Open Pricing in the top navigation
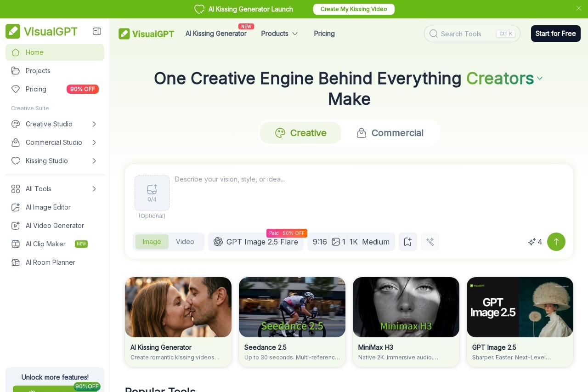 pos(324,34)
